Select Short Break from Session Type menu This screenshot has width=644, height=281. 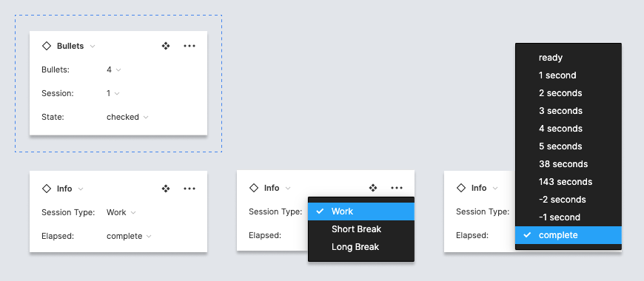pos(361,229)
